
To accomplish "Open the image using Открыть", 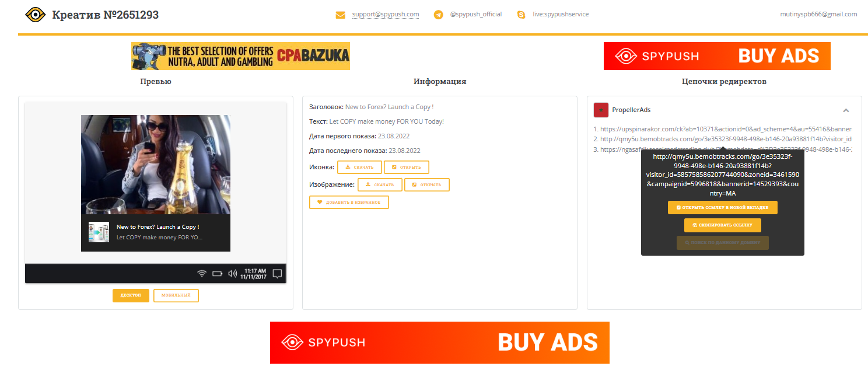I will (x=427, y=185).
